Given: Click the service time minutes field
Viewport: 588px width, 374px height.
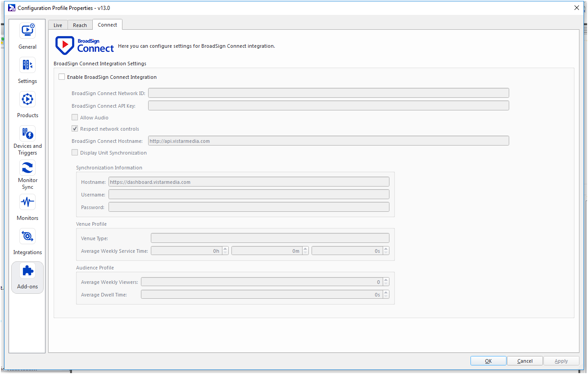Looking at the screenshot, I should pos(267,251).
